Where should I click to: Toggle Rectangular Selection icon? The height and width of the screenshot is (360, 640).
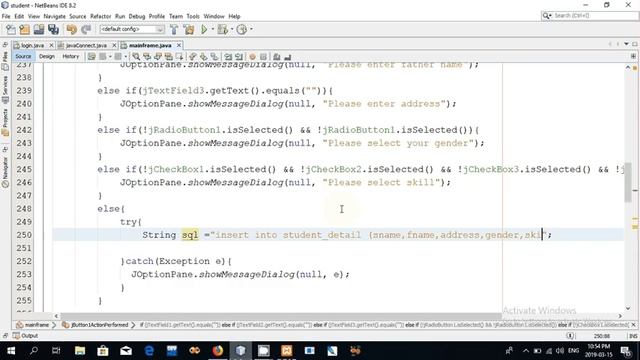click(179, 57)
